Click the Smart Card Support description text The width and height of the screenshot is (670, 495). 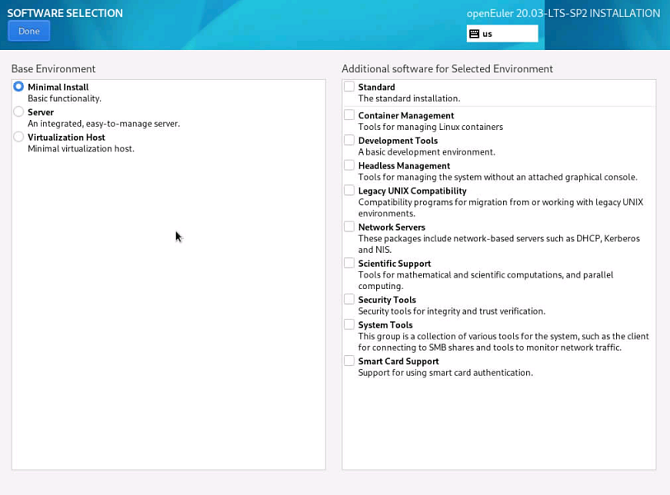click(x=445, y=373)
